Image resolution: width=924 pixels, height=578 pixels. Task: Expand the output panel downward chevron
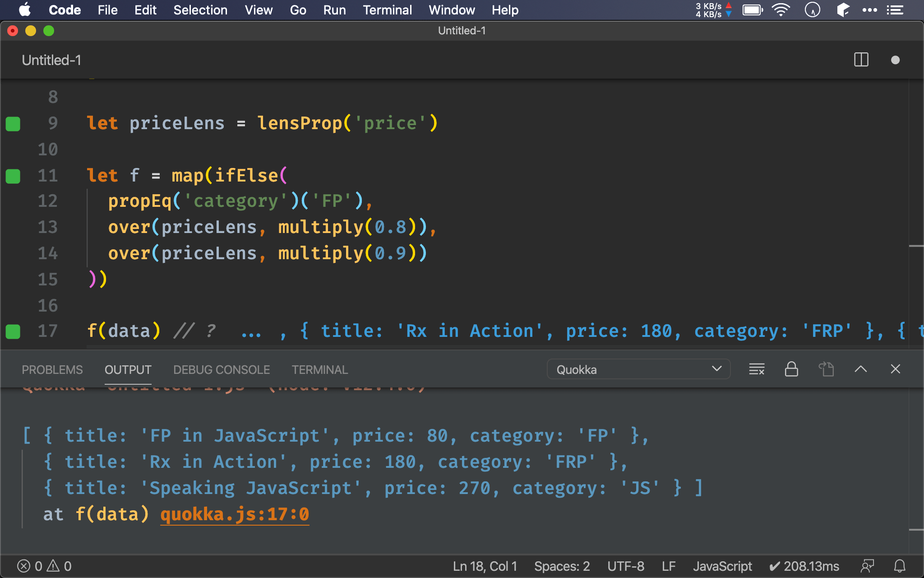point(717,369)
